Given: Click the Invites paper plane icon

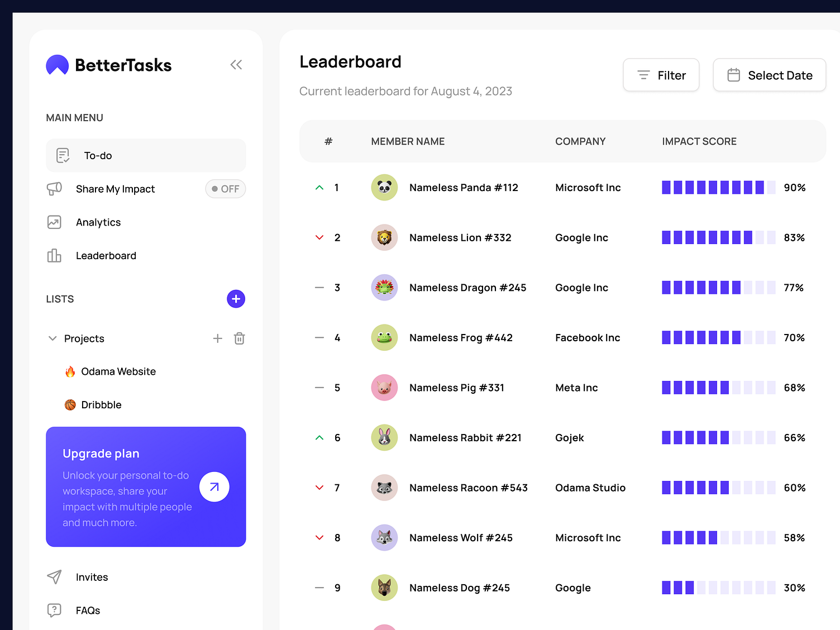Looking at the screenshot, I should click(54, 577).
